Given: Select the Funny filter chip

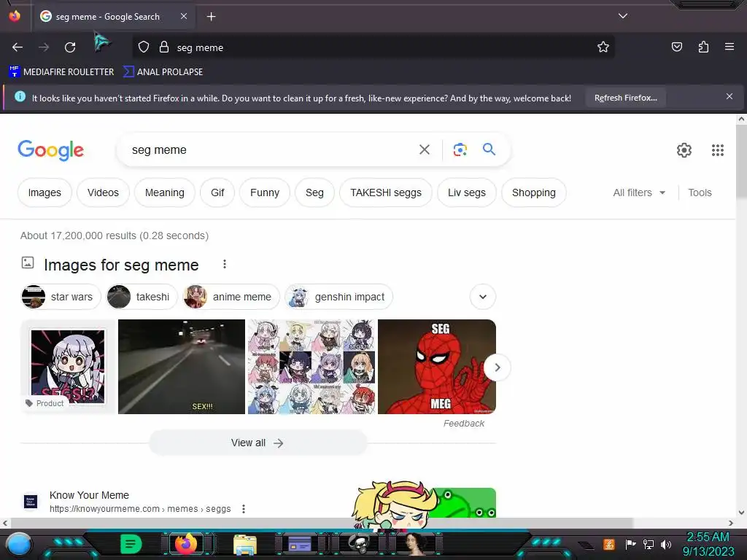Looking at the screenshot, I should tap(264, 192).
